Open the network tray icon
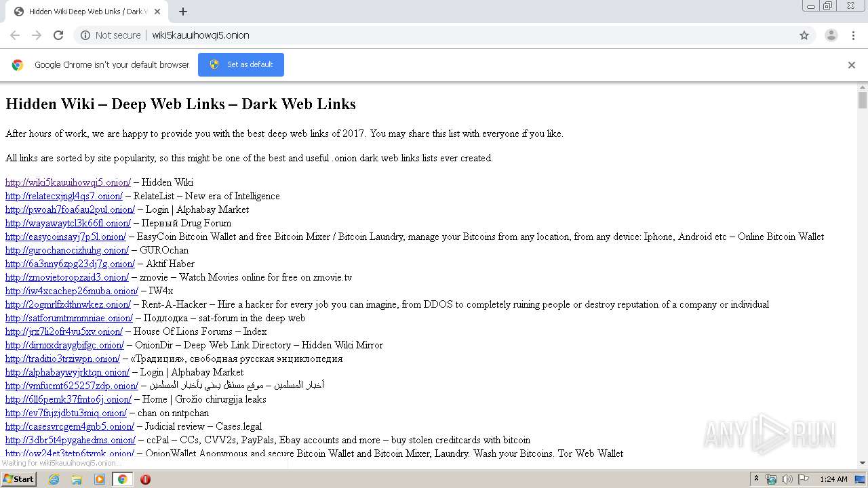868x488 pixels. coord(771,479)
